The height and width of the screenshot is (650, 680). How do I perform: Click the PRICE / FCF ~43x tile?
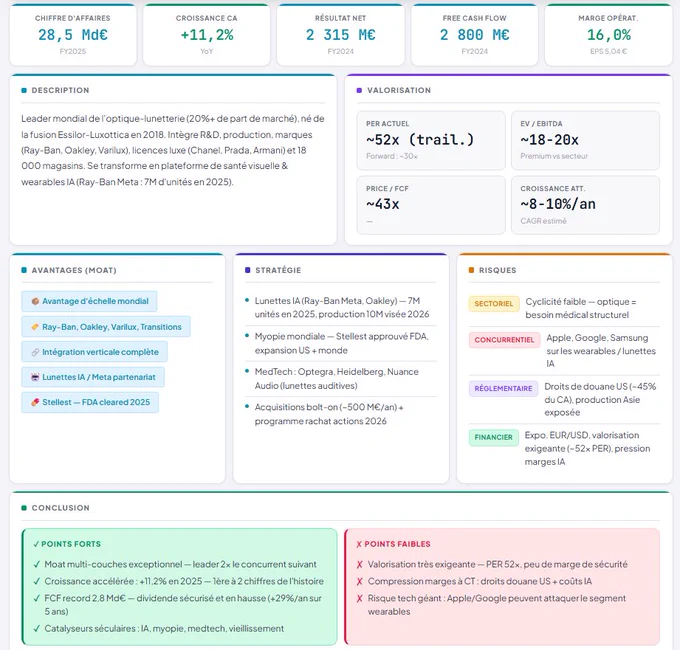click(x=431, y=205)
